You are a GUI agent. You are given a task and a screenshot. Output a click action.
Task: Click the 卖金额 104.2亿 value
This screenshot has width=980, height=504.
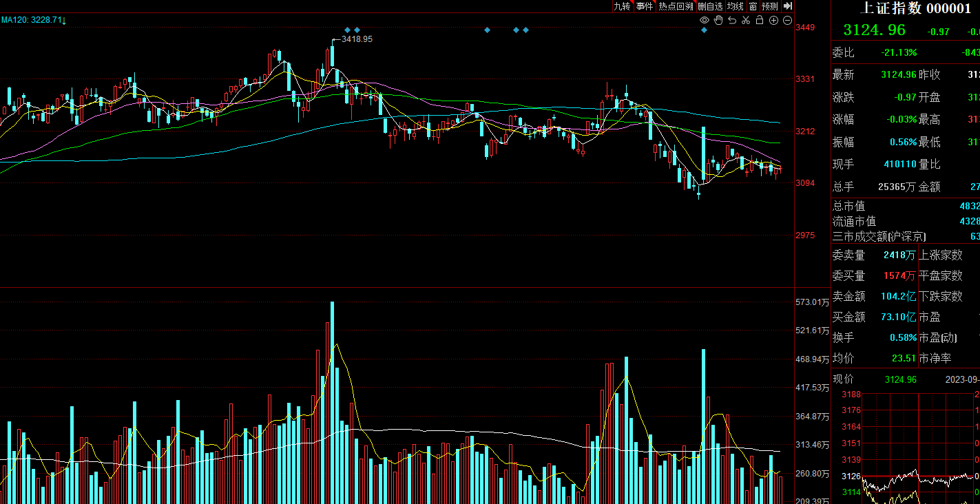pyautogui.click(x=899, y=297)
